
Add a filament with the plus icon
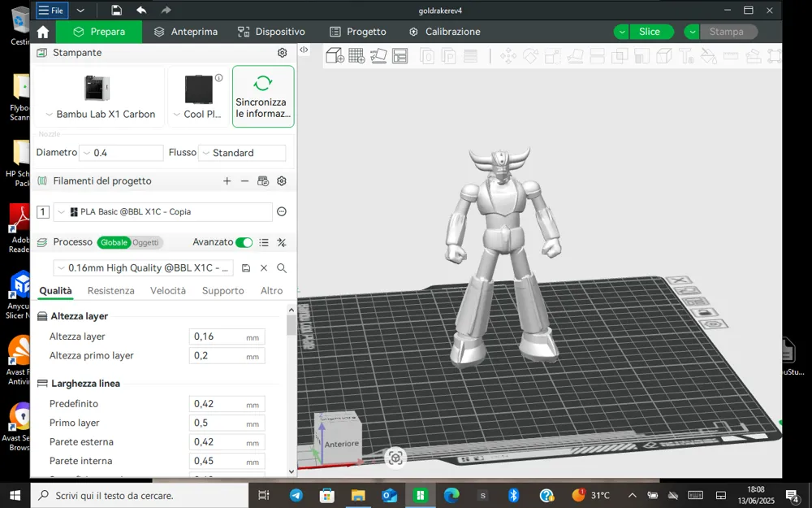click(x=227, y=181)
